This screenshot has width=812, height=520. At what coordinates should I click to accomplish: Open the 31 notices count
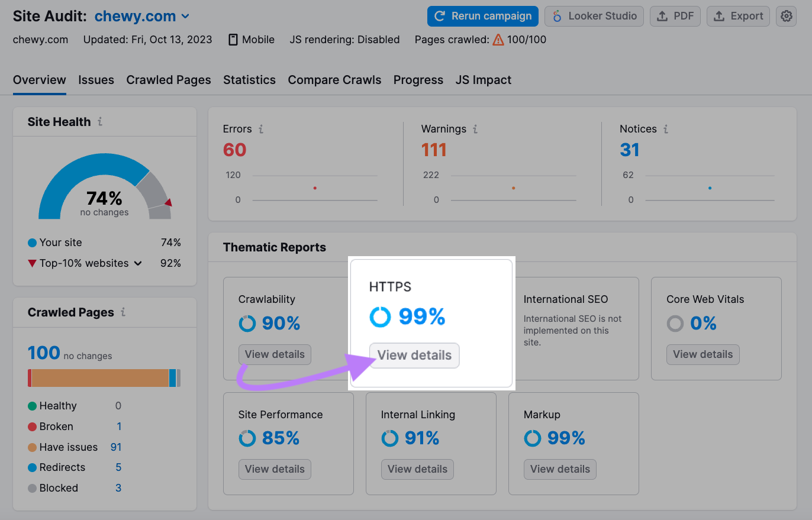pyautogui.click(x=630, y=150)
